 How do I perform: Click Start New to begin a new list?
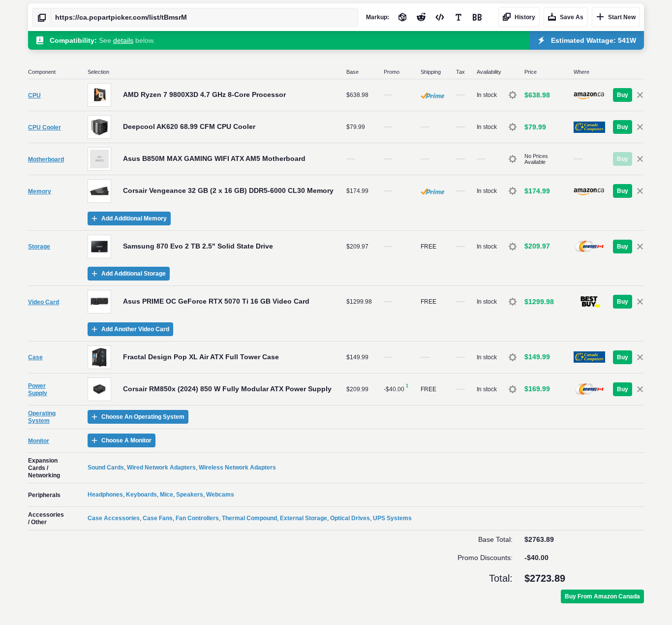(x=616, y=17)
